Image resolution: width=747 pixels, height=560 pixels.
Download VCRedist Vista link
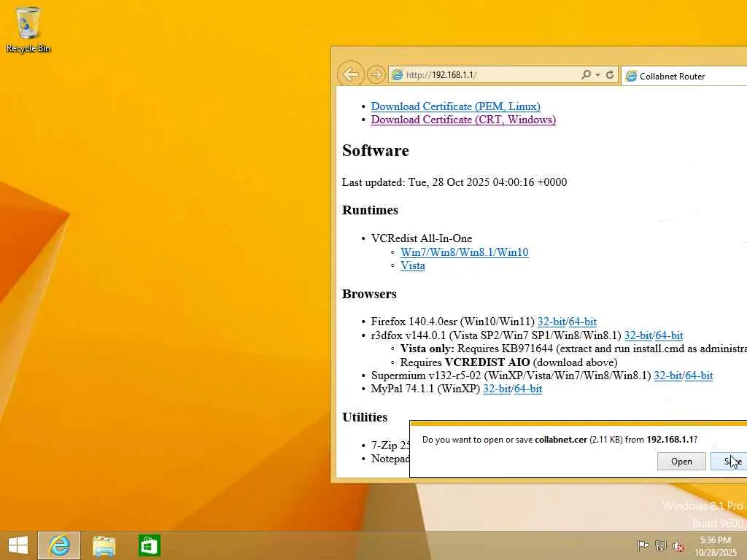413,265
